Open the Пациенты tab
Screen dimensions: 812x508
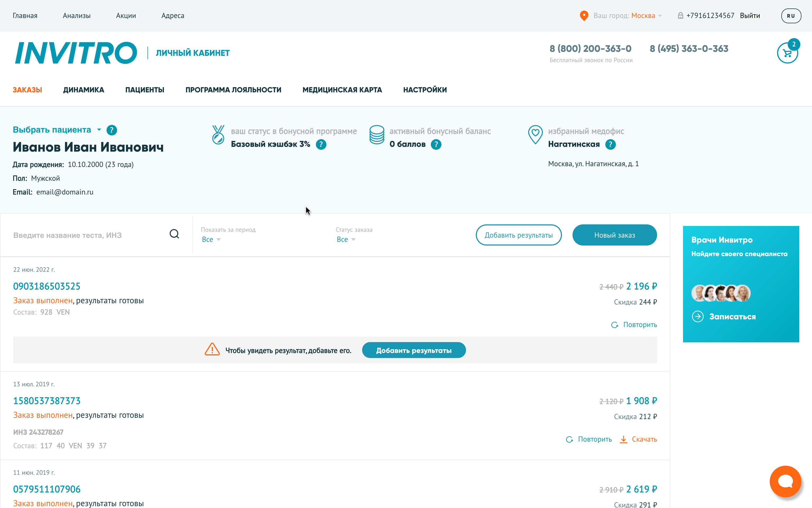[145, 90]
